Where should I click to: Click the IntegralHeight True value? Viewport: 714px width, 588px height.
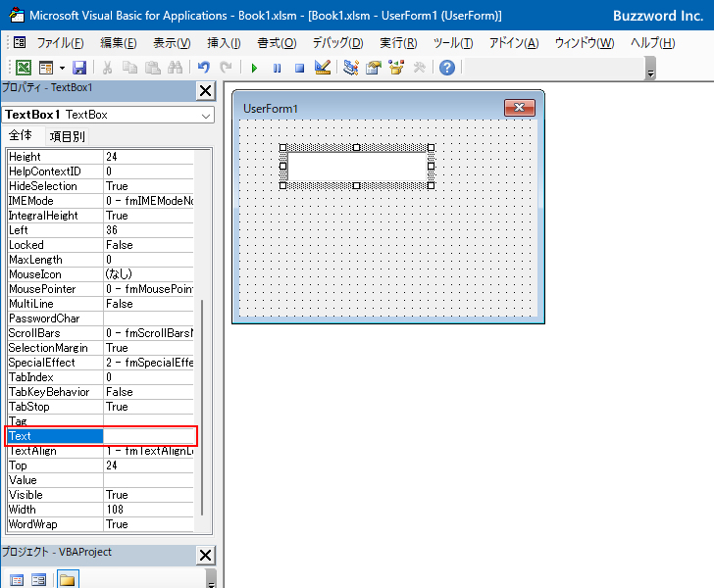click(148, 216)
